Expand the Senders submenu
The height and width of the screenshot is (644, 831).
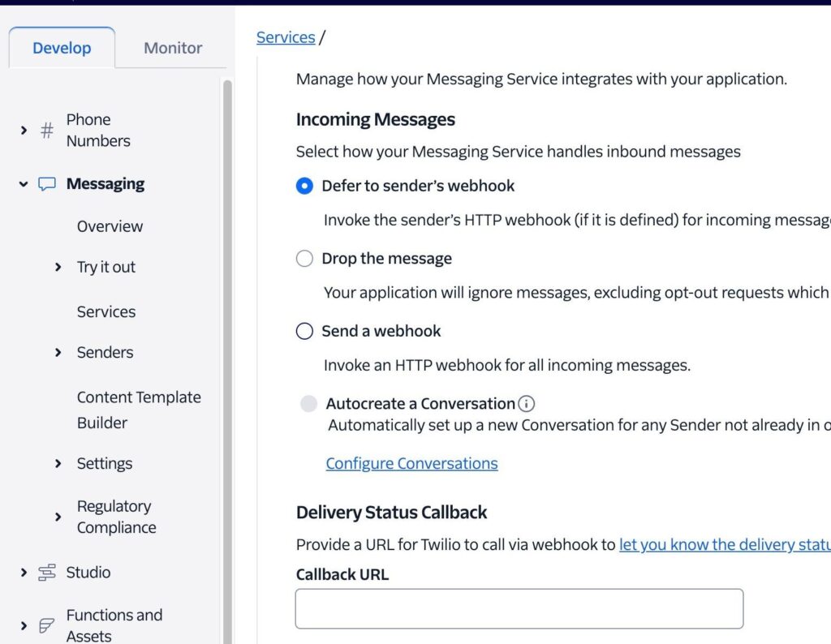point(58,352)
